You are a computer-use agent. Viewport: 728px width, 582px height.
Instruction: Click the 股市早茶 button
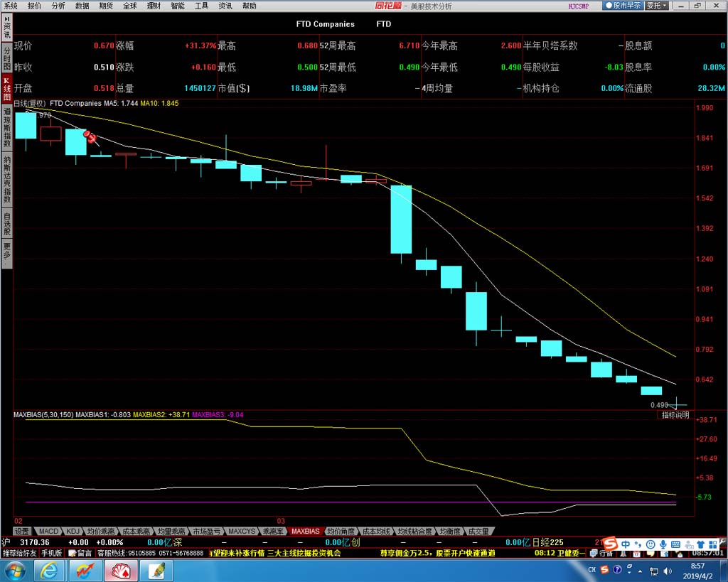(x=623, y=6)
